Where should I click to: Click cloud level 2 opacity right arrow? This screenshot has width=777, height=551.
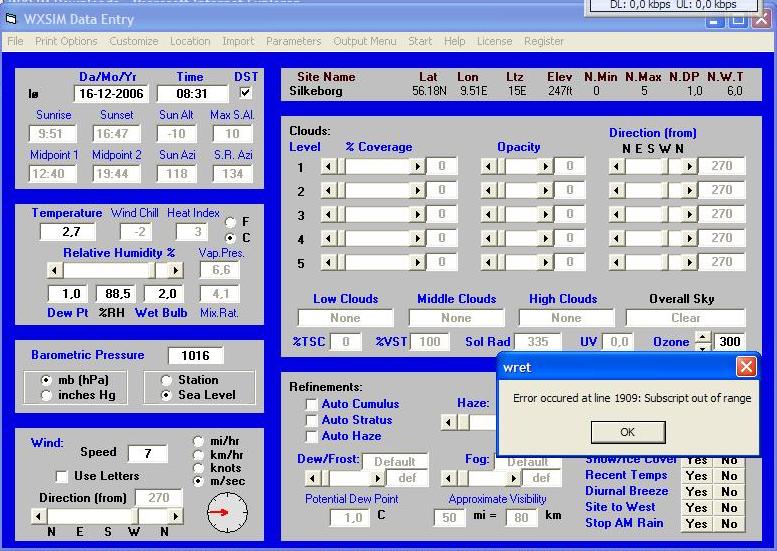pos(546,190)
